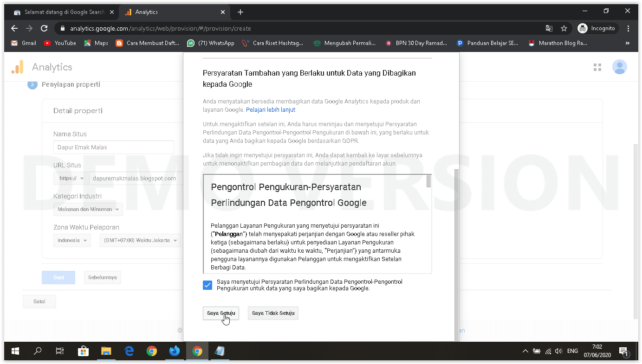Click the Buat button
The height and width of the screenshot is (364, 642).
(x=58, y=277)
